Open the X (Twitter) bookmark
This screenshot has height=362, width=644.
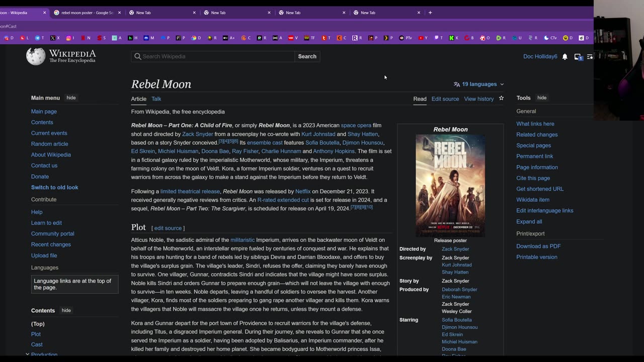tap(55, 38)
